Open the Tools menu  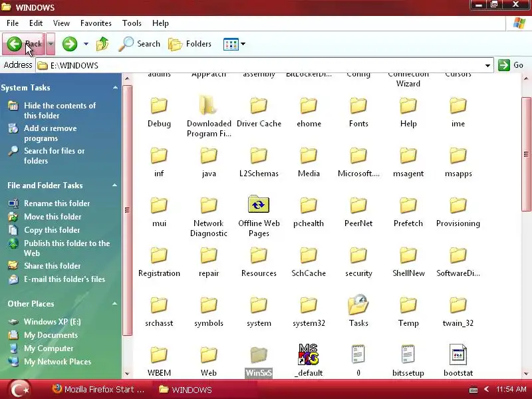point(132,23)
